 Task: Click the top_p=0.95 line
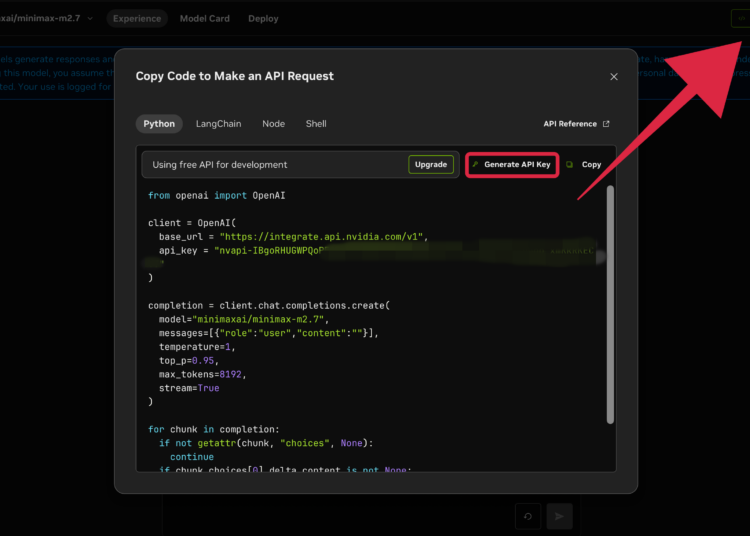[188, 361]
